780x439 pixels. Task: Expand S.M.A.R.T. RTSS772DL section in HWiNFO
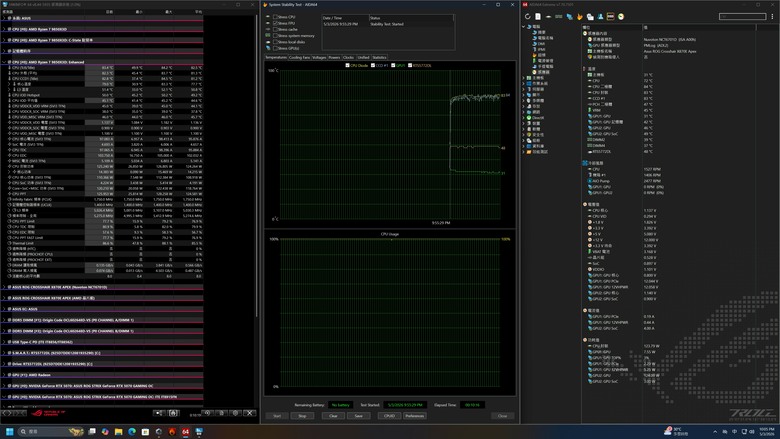pos(4,353)
